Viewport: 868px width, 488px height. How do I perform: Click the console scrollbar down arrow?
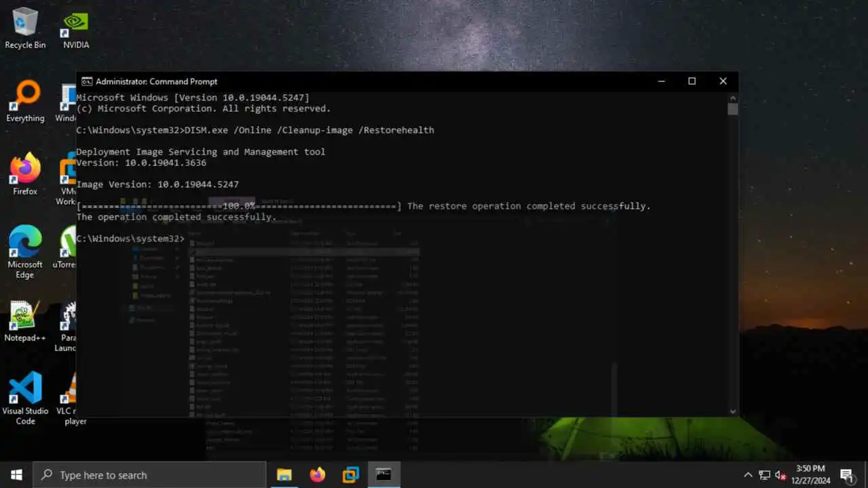coord(732,411)
